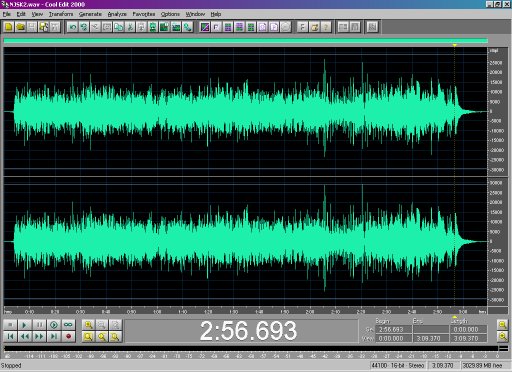Click the question mark Help toolbar icon
This screenshot has height=372, width=512.
pos(326,27)
